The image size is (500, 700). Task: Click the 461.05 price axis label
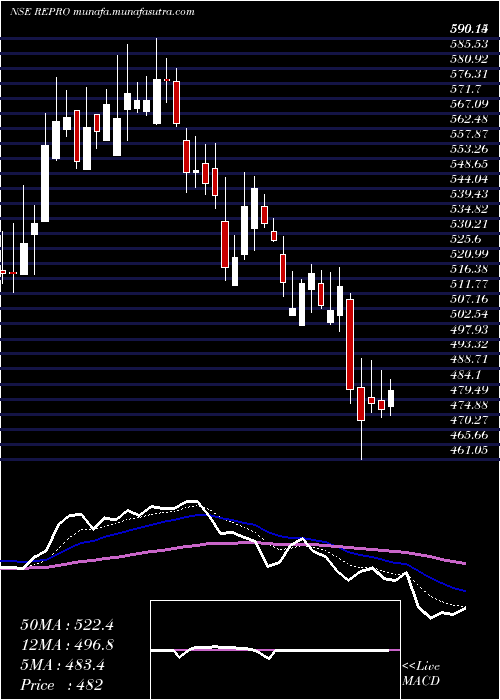pyautogui.click(x=468, y=450)
